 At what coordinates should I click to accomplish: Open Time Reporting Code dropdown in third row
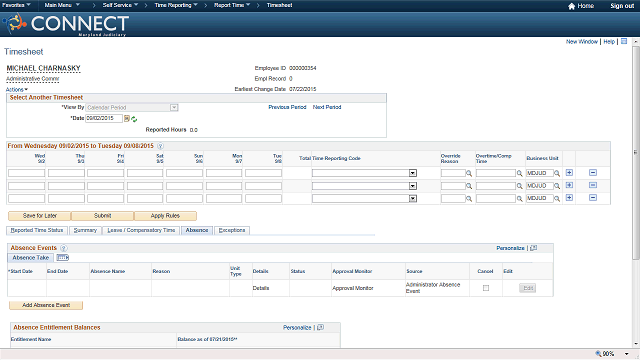click(x=413, y=199)
